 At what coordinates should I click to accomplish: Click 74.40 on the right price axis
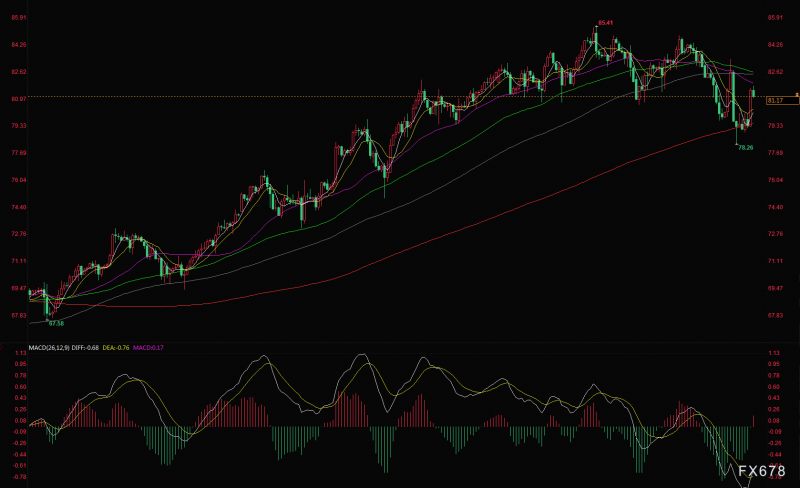pyautogui.click(x=775, y=207)
